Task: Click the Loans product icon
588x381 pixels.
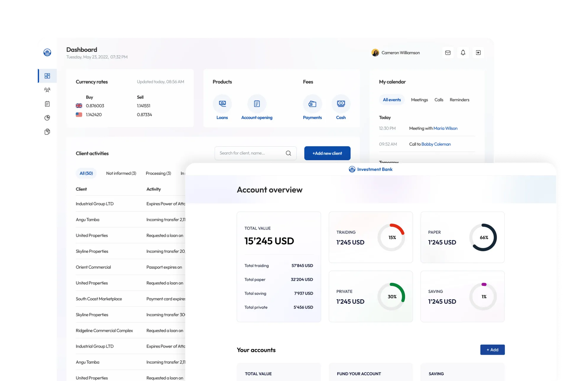Action: tap(222, 104)
